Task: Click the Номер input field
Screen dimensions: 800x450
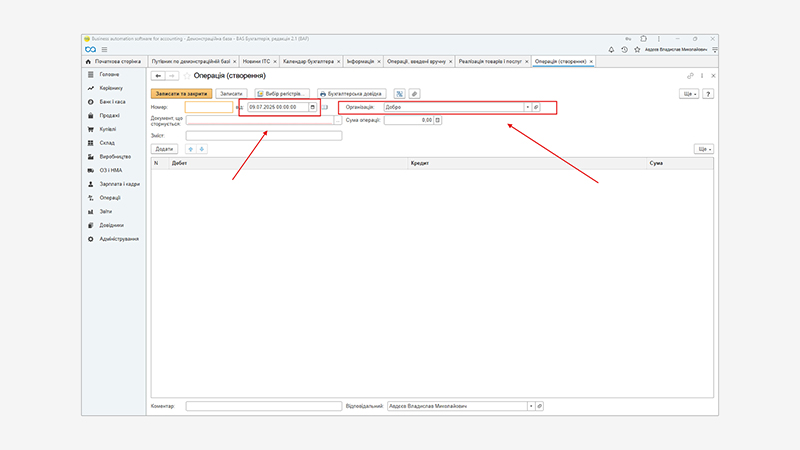Action: pyautogui.click(x=209, y=107)
